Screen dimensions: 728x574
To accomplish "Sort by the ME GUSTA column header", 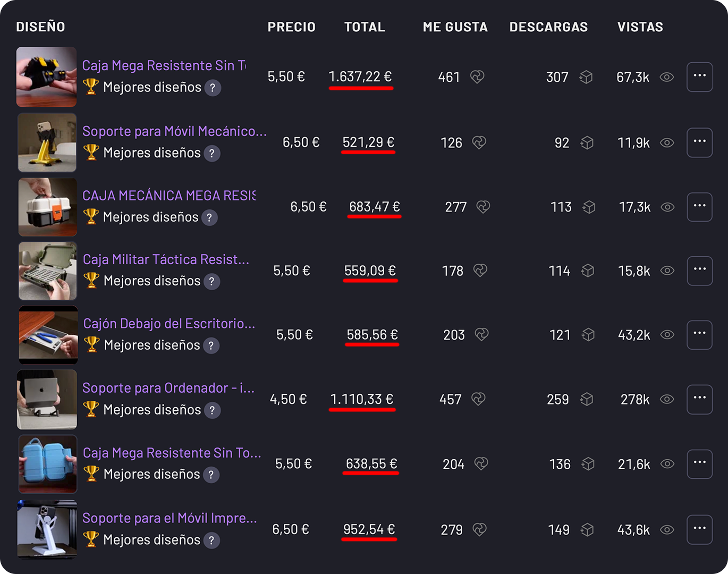I will [x=455, y=27].
